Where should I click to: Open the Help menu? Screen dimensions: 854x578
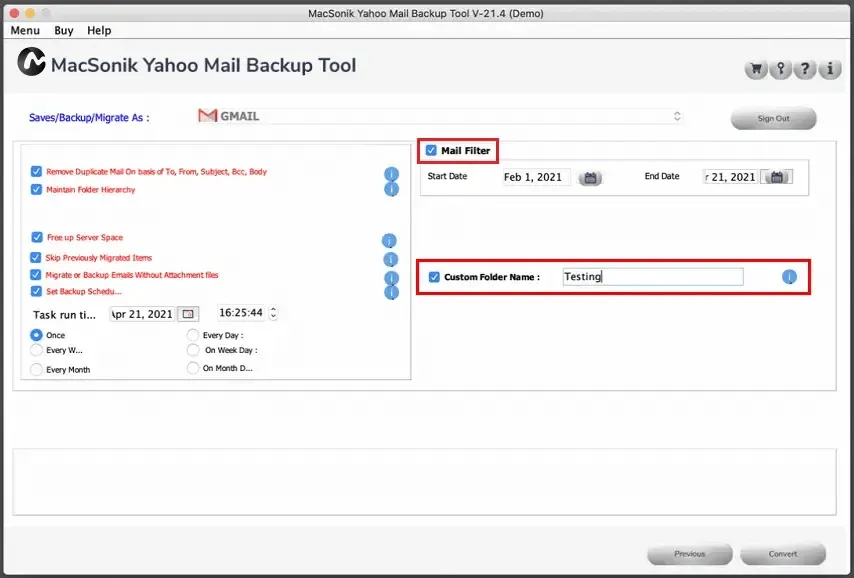tap(99, 31)
